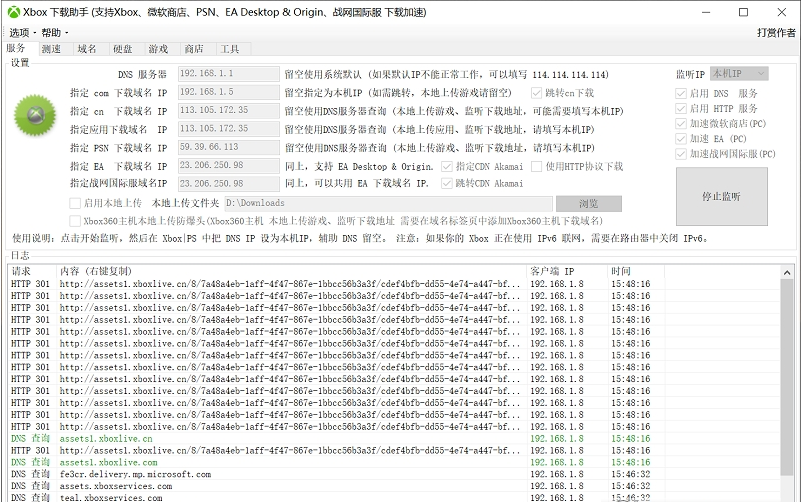Click the 停止监听 button
The height and width of the screenshot is (502, 803).
coord(722,196)
